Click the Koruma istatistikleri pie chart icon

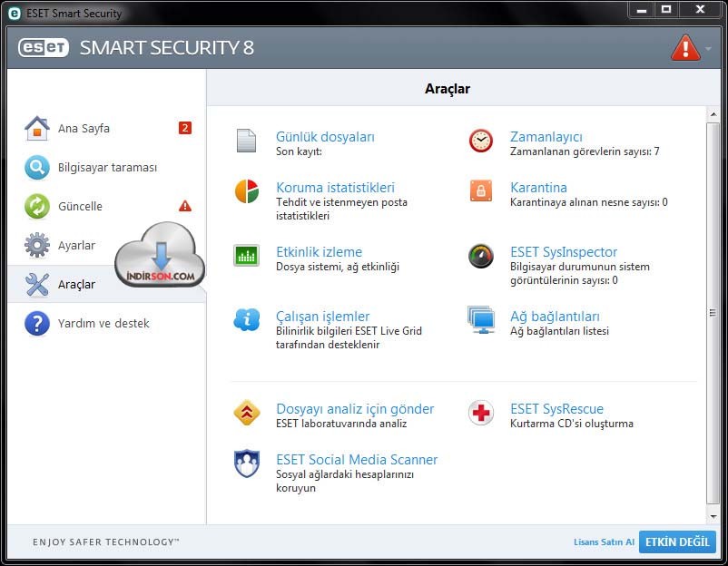click(x=247, y=191)
